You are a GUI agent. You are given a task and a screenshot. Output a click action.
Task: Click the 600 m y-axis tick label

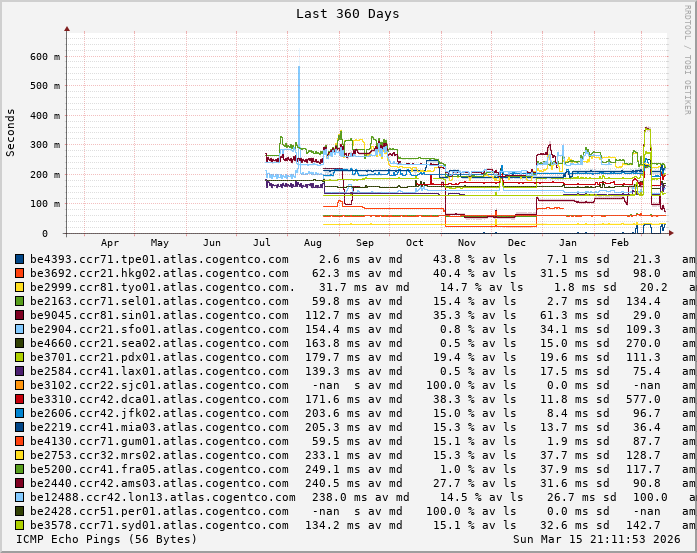[45, 57]
